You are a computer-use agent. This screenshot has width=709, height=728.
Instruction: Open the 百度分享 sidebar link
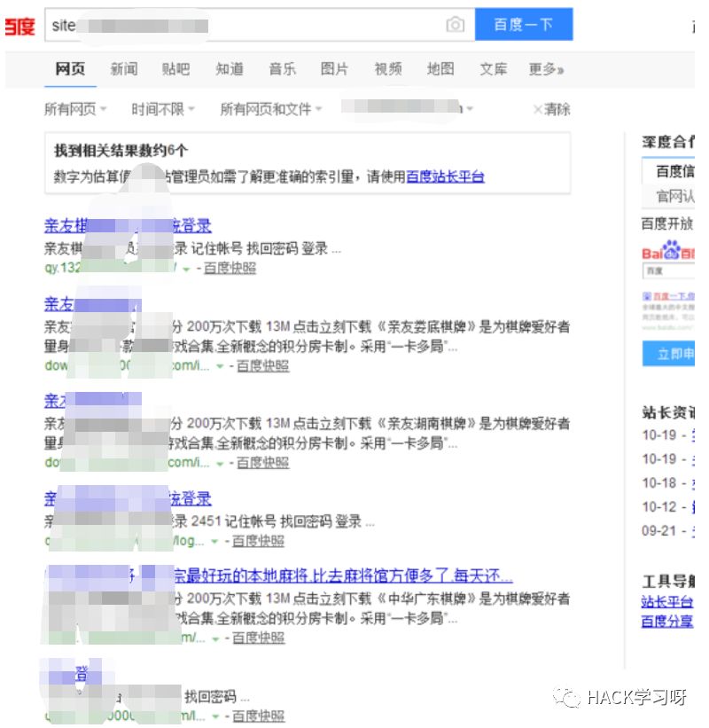click(667, 621)
